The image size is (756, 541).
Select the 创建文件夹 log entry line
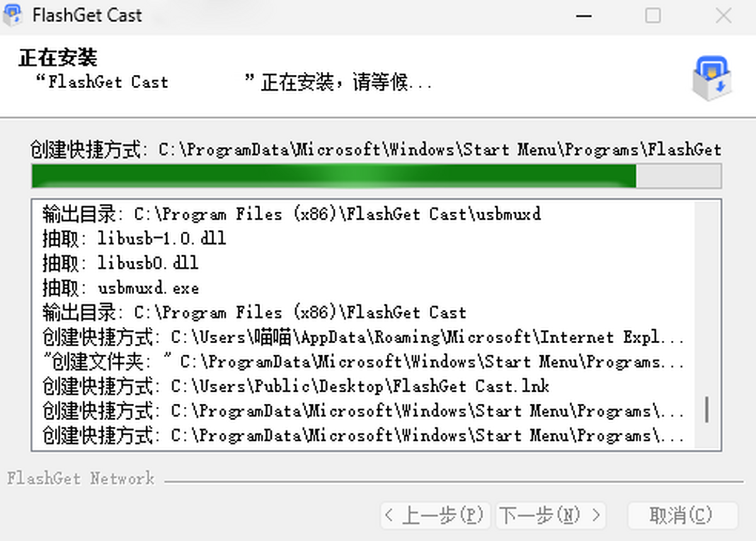point(364,362)
